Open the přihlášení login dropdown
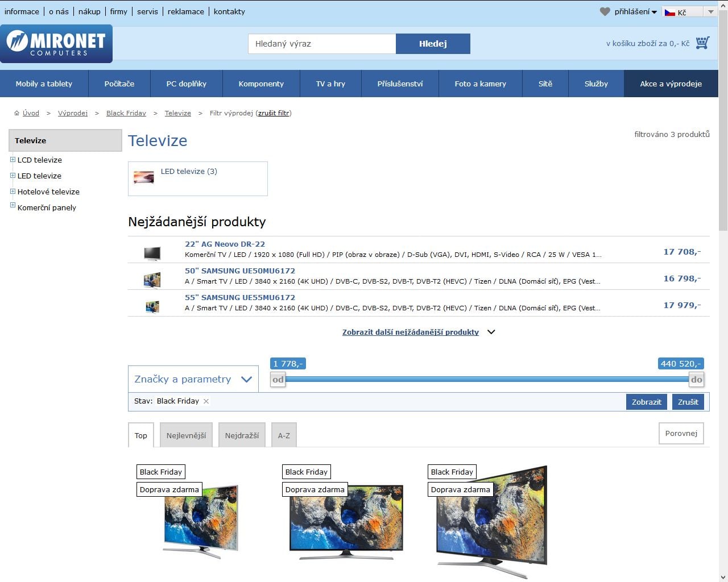 635,11
